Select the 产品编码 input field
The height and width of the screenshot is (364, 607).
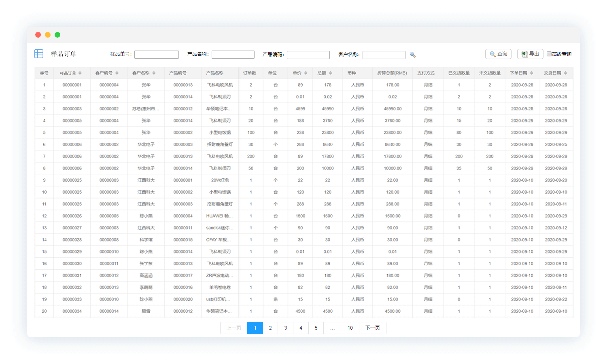[308, 55]
